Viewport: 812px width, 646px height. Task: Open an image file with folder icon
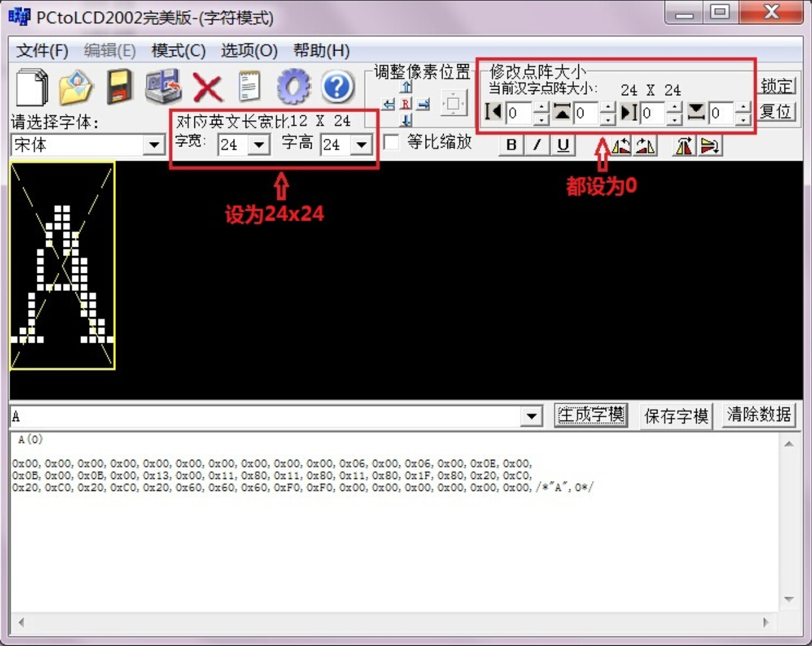(75, 87)
